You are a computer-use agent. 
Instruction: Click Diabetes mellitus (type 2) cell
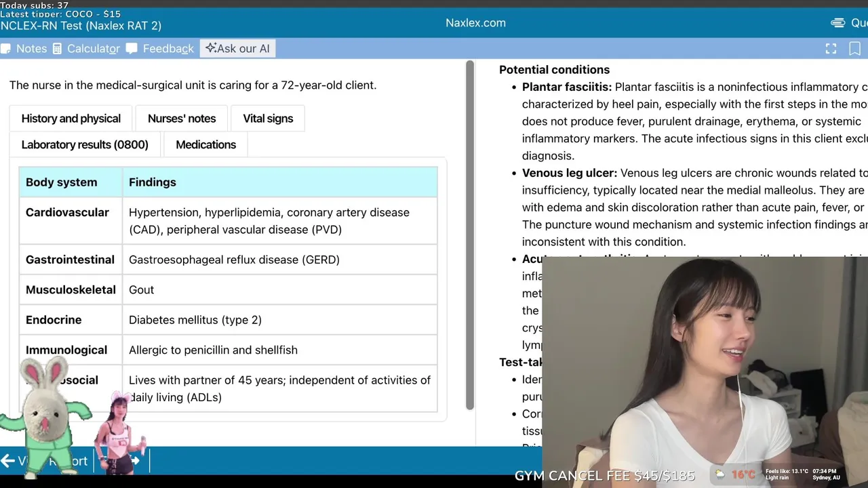279,320
